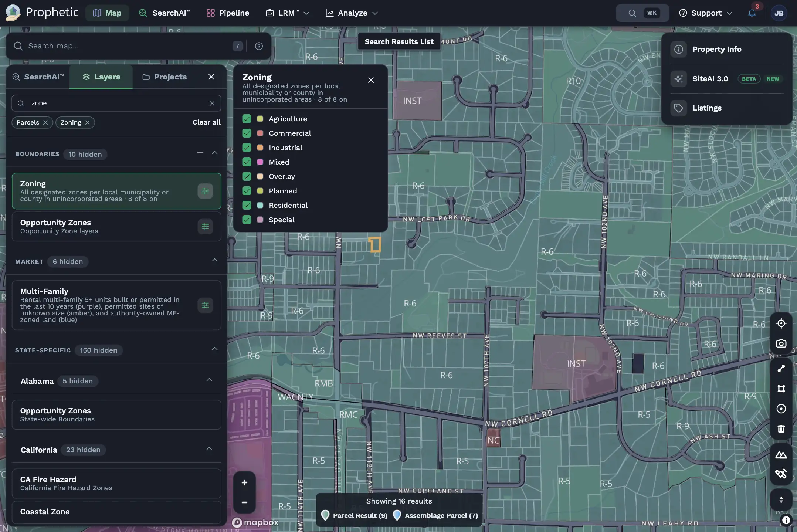Viewport: 797px width, 532px height.
Task: Open the LRM dropdown menu
Action: (x=287, y=13)
